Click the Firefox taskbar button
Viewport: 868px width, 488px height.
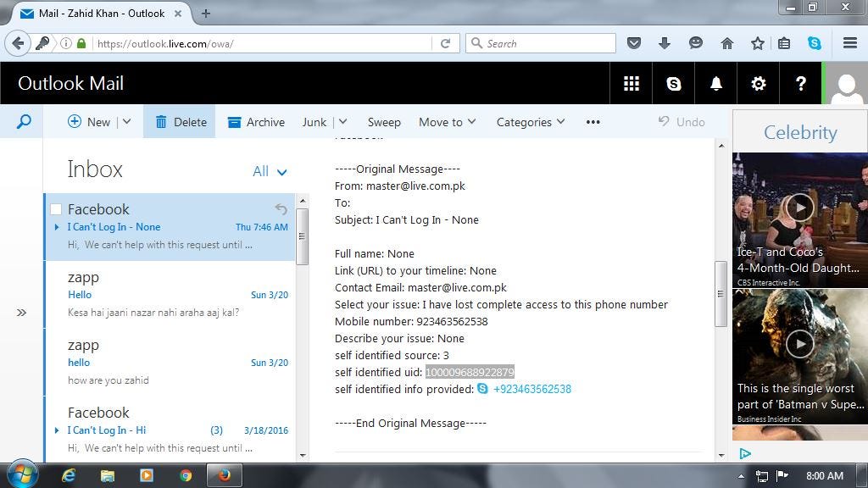(224, 475)
